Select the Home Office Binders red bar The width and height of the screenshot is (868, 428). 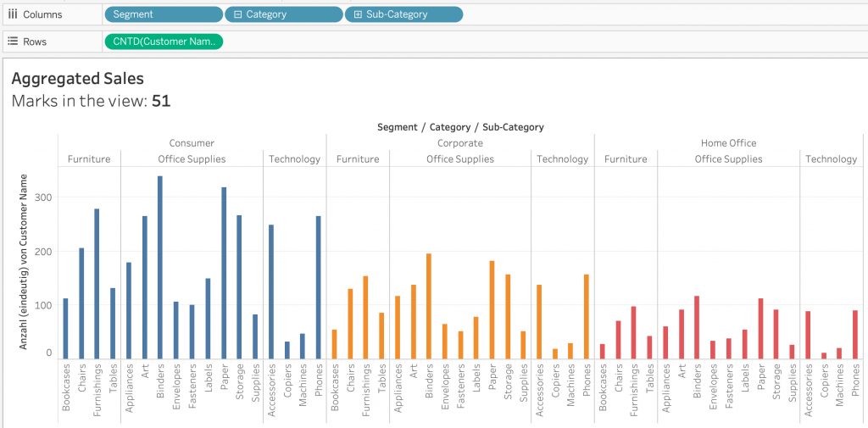(697, 327)
